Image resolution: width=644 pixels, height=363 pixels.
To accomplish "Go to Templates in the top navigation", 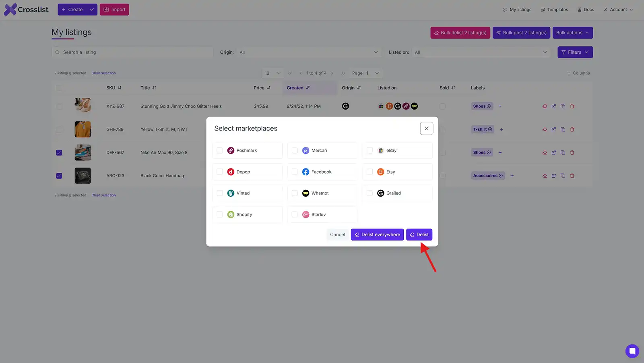I will point(554,9).
